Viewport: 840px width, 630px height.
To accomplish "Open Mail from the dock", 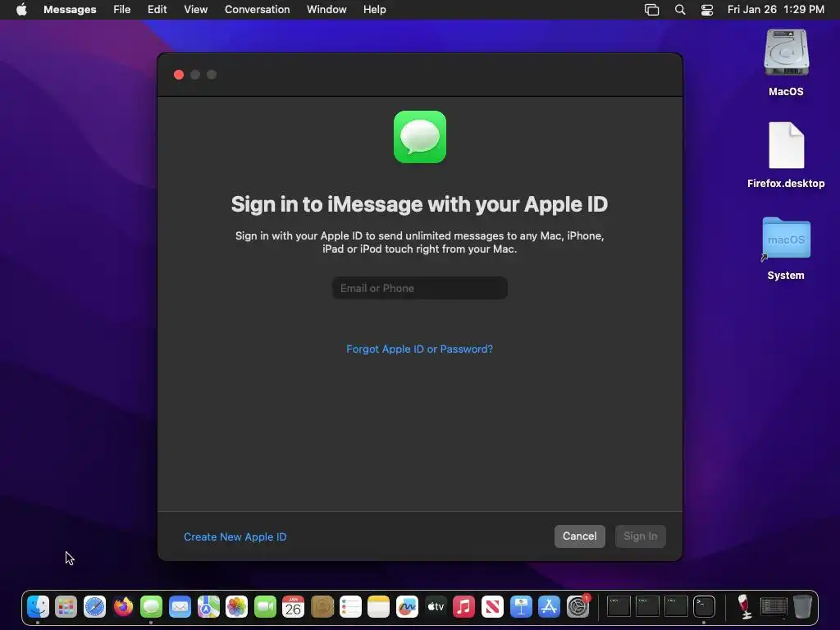I will pyautogui.click(x=180, y=607).
